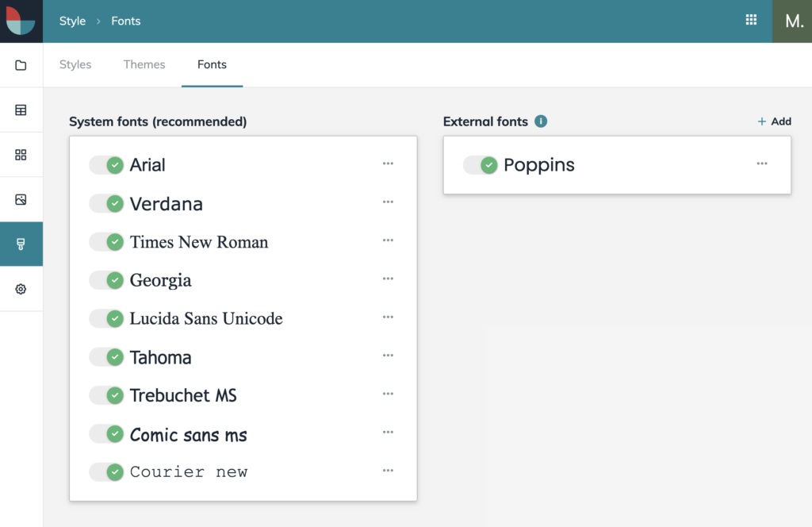Click the External fonts info icon
The height and width of the screenshot is (527, 812).
[x=541, y=121]
